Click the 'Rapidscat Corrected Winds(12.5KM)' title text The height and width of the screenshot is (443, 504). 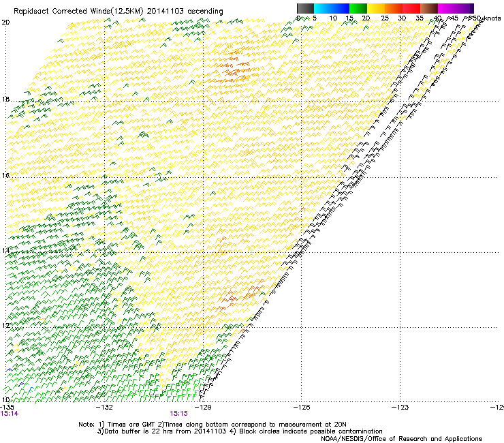(78, 12)
